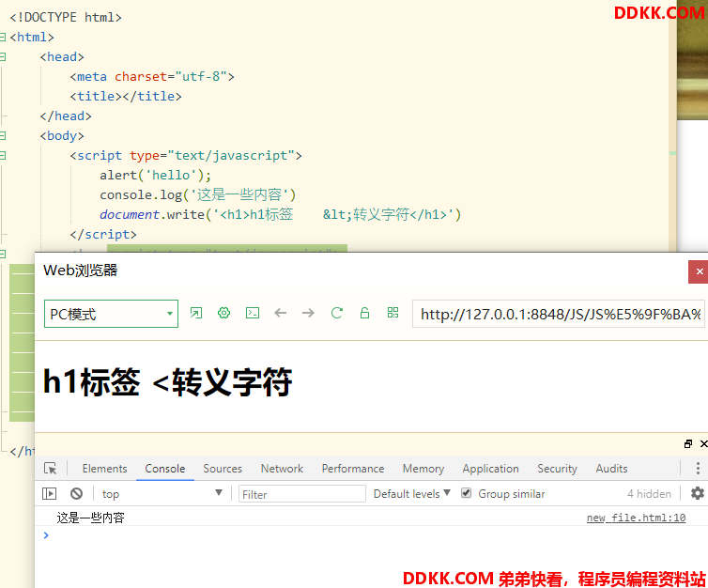
Task: Undock the DevTools panel
Action: click(688, 444)
